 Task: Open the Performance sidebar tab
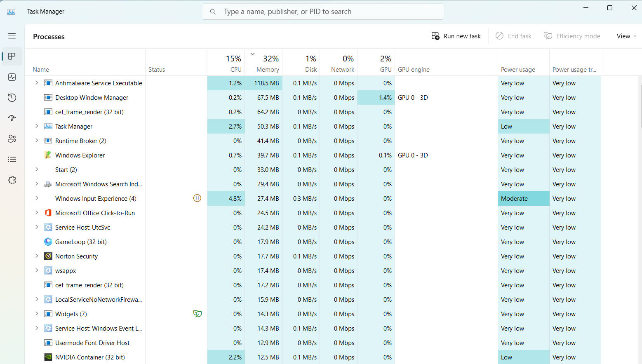click(x=12, y=77)
